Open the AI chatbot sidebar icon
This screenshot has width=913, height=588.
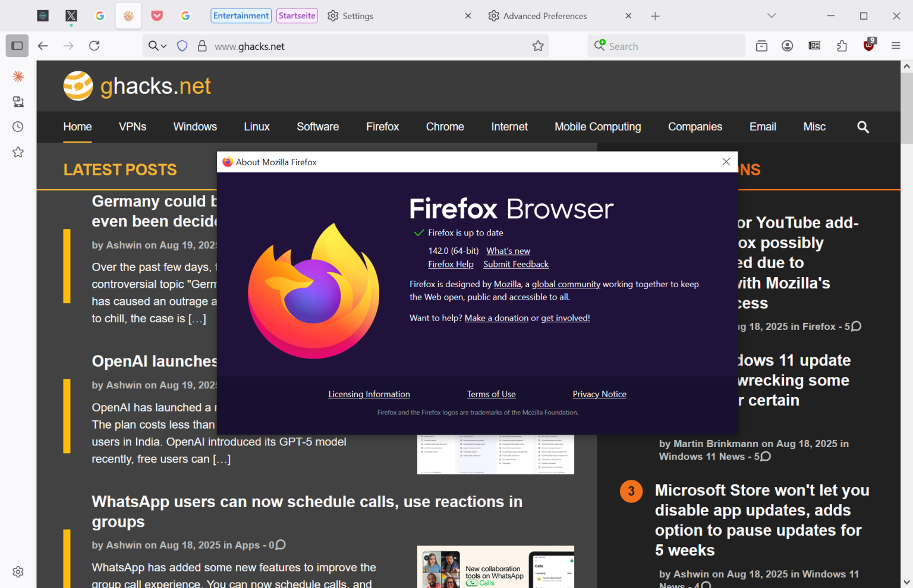[x=18, y=76]
